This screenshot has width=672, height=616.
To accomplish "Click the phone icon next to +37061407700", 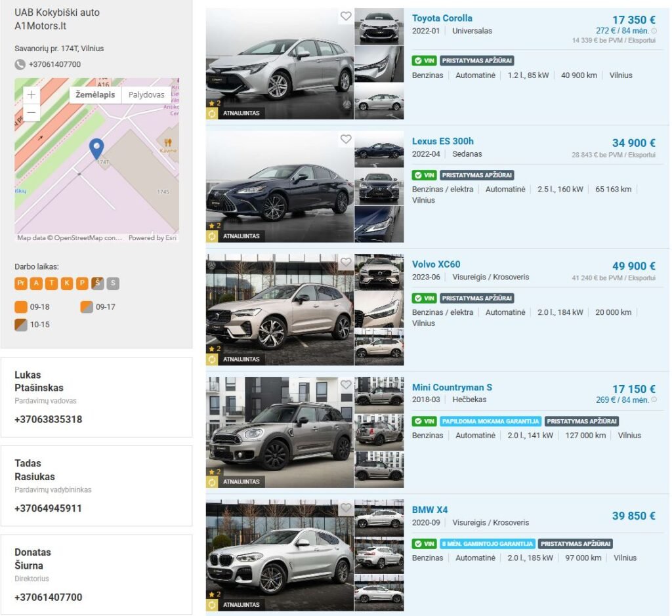I will (20, 65).
